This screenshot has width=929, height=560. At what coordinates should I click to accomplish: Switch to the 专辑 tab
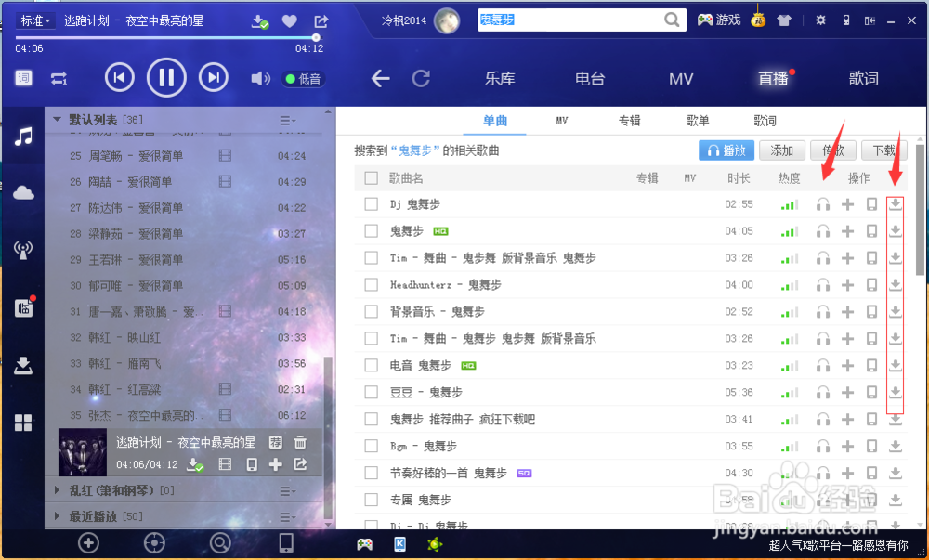point(629,120)
